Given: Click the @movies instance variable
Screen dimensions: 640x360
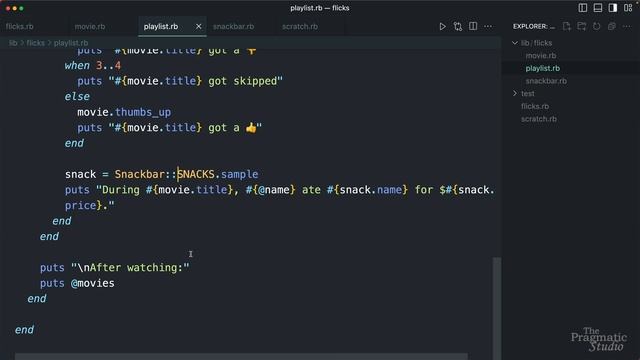Looking at the screenshot, I should [x=93, y=283].
